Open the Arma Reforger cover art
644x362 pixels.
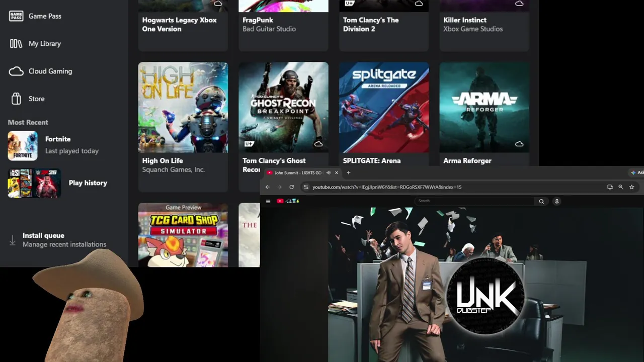coord(484,108)
